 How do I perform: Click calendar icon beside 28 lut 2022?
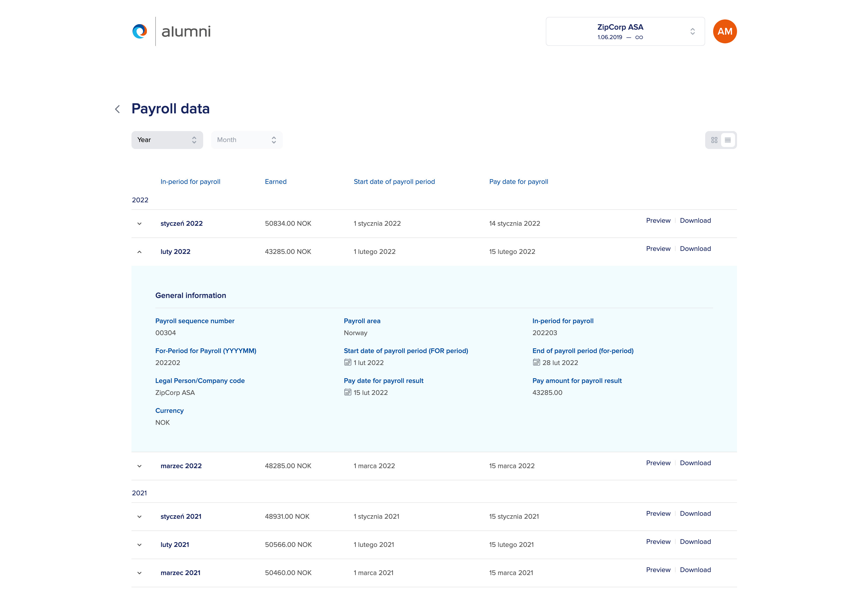[536, 362]
